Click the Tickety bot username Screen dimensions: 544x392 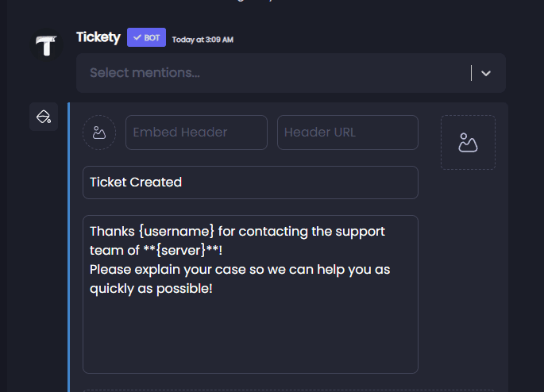click(98, 37)
